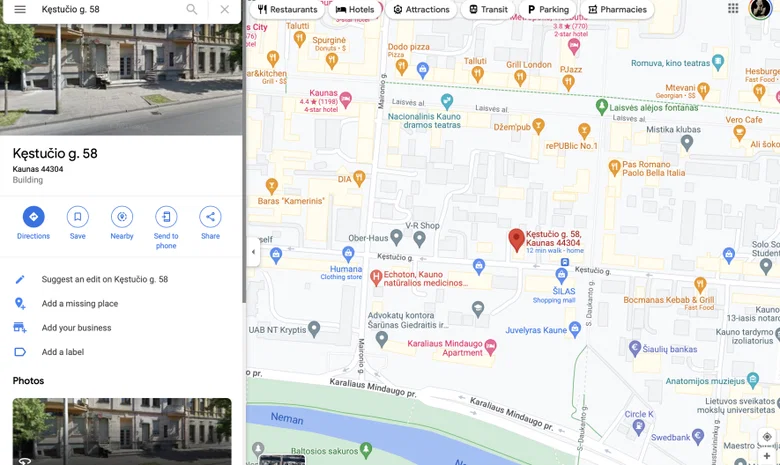Zoom in with the plus button
This screenshot has width=780, height=465.
(x=767, y=456)
